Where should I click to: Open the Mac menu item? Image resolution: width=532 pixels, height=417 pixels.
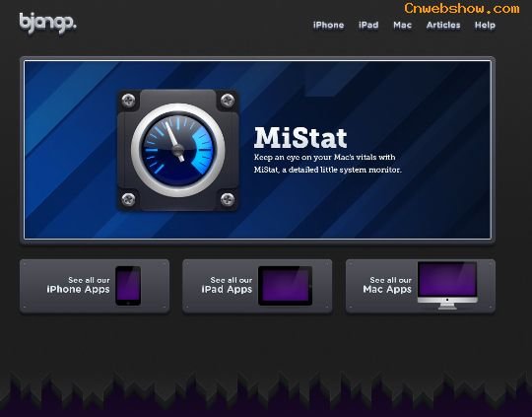point(402,25)
